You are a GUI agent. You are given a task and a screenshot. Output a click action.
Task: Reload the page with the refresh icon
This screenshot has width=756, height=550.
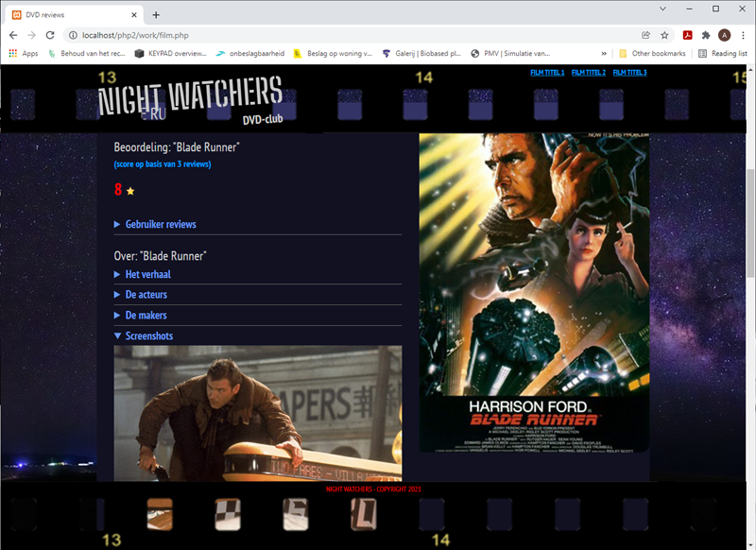point(50,35)
